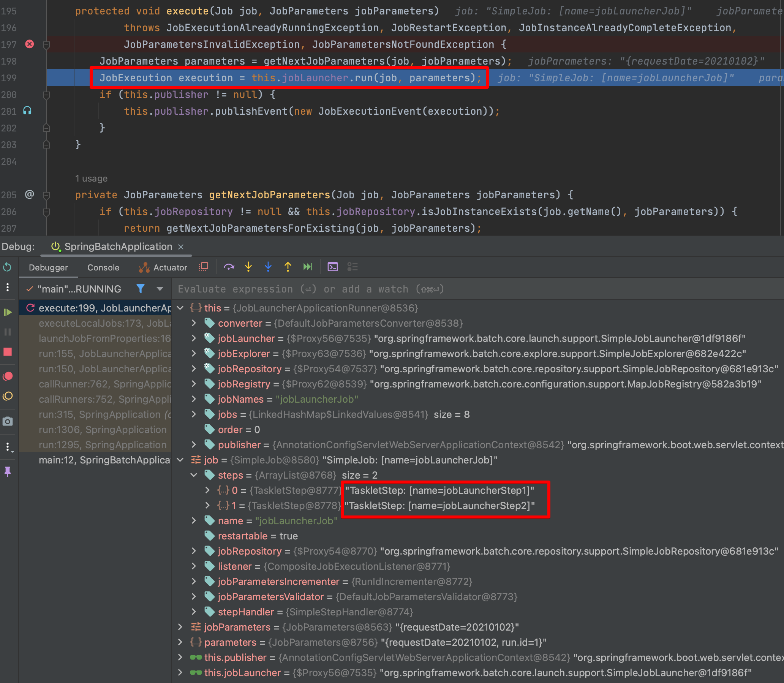Open the thread selector dropdown arrow
This screenshot has width=784, height=683.
[x=160, y=289]
